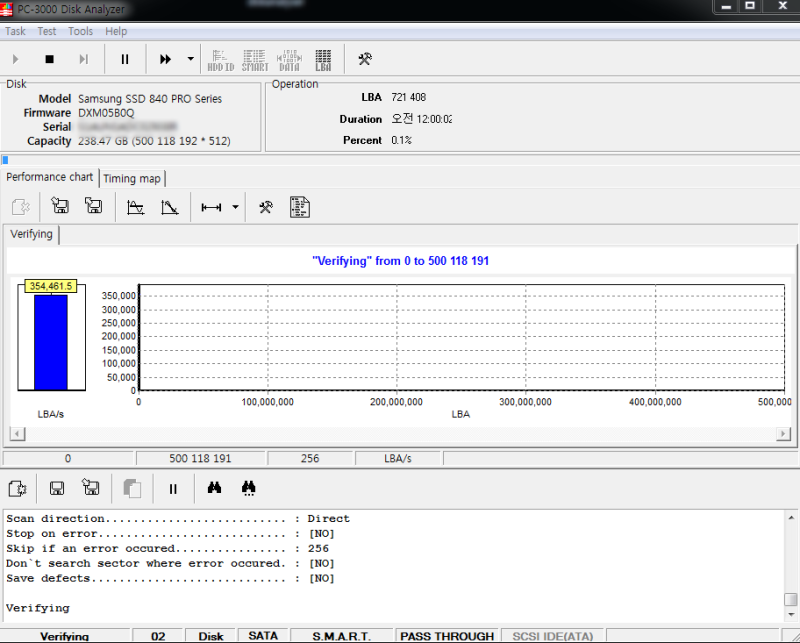Click the SATA status bar panel
Image resolution: width=800 pixels, height=643 pixels.
(263, 636)
